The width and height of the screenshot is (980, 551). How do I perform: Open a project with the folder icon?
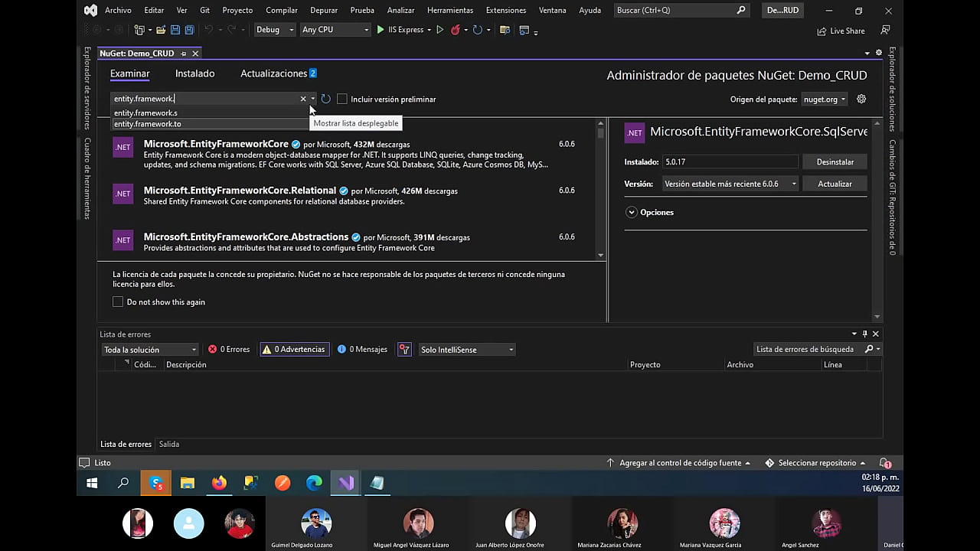(161, 29)
